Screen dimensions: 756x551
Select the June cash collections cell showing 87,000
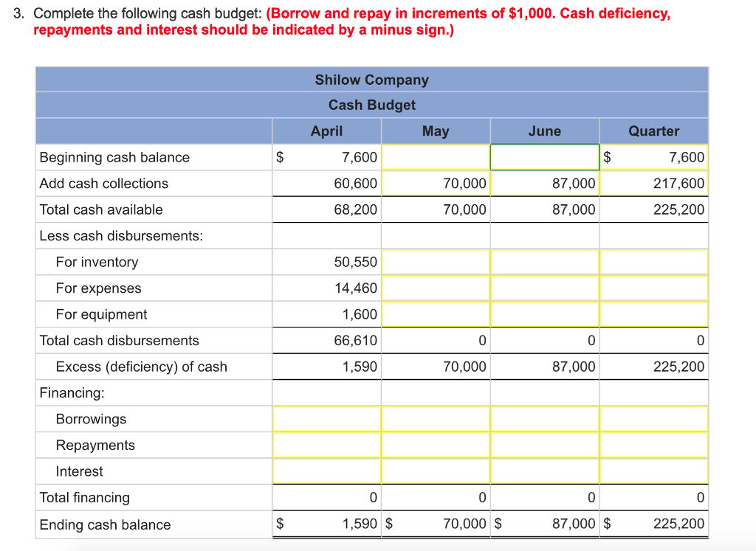544,183
